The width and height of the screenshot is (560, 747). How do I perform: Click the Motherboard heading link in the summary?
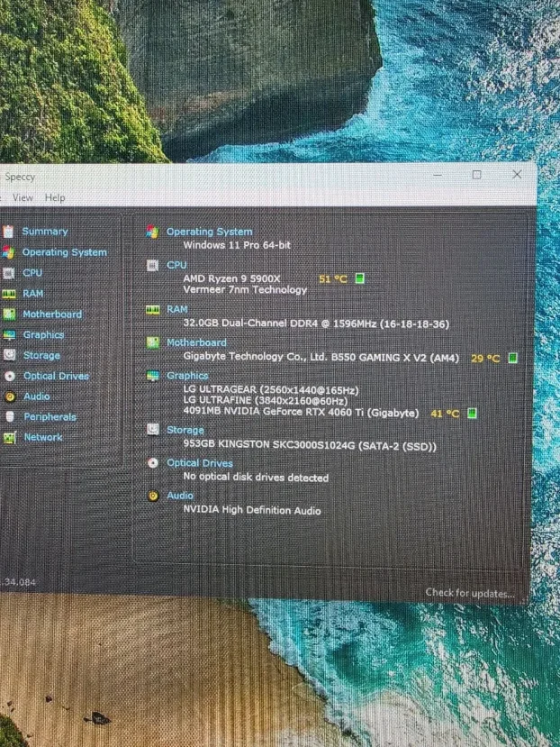tap(196, 342)
